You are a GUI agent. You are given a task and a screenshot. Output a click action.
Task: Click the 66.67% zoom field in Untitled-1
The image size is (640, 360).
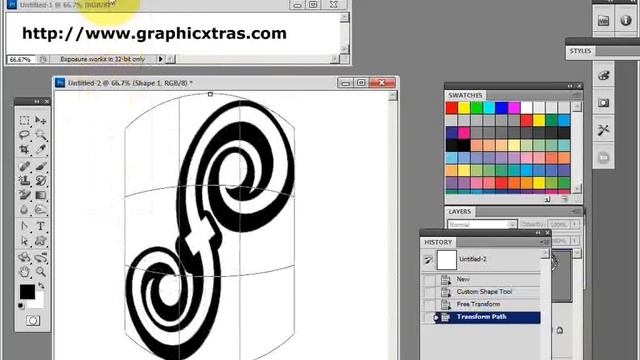pyautogui.click(x=21, y=60)
